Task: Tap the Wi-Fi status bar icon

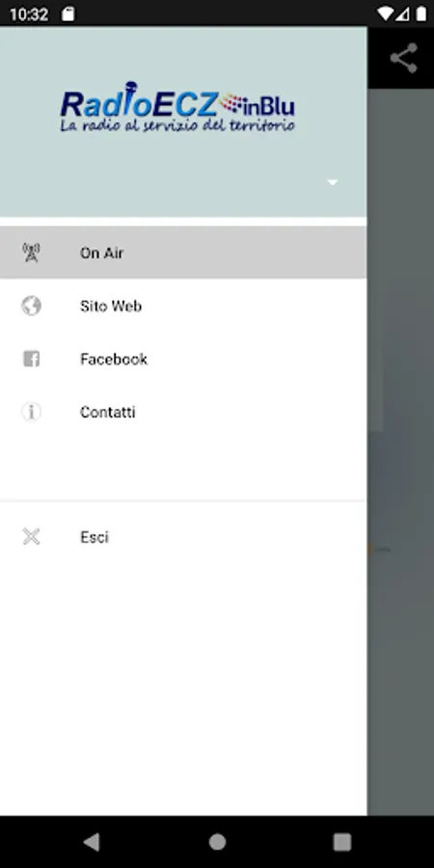Action: 384,14
